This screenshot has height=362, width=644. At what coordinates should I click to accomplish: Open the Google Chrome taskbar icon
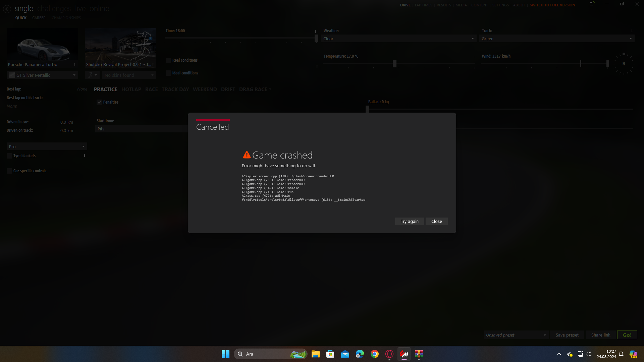pos(375,354)
